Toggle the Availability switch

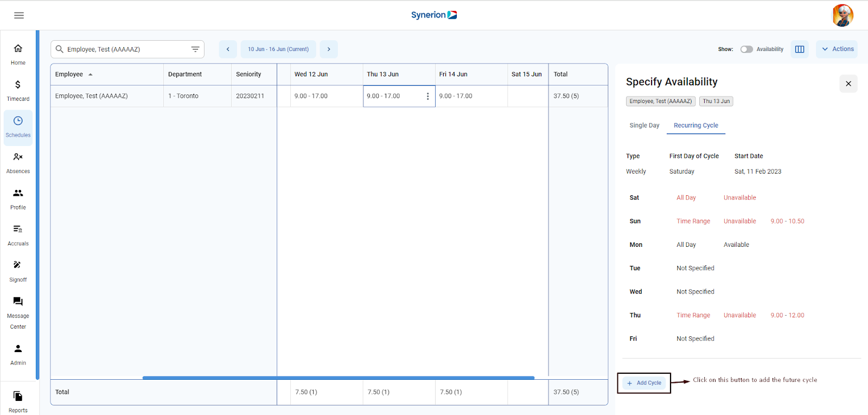pos(746,49)
